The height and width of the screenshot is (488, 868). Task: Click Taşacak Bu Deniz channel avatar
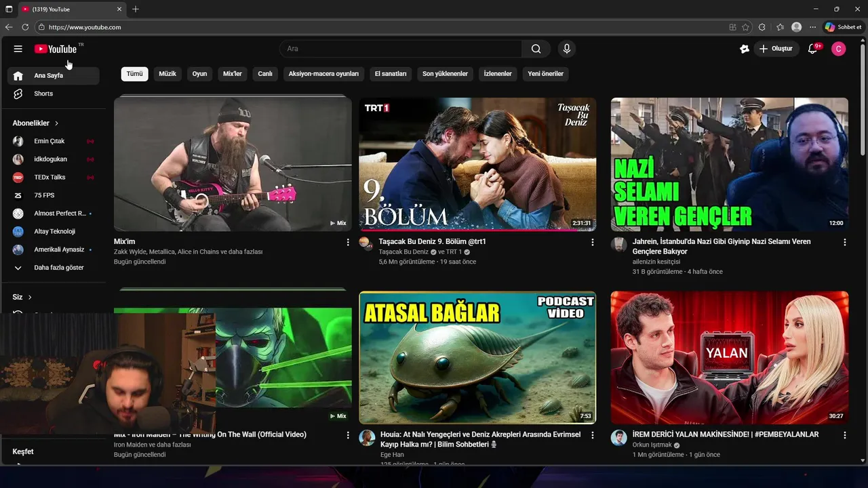click(x=366, y=244)
